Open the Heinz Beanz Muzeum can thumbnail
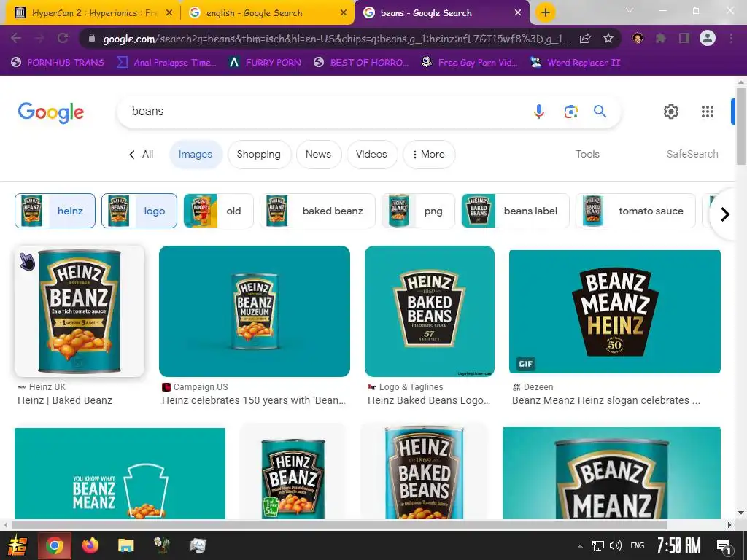The height and width of the screenshot is (560, 747). (x=255, y=311)
